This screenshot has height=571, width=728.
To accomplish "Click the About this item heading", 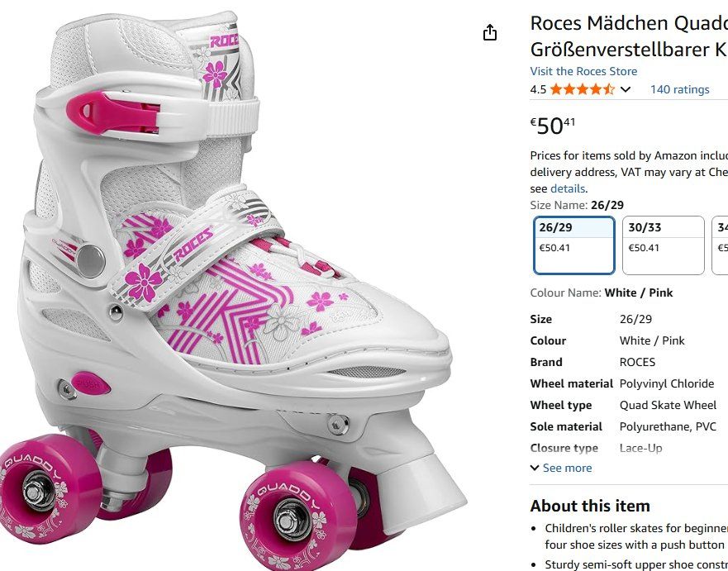I will click(x=589, y=506).
